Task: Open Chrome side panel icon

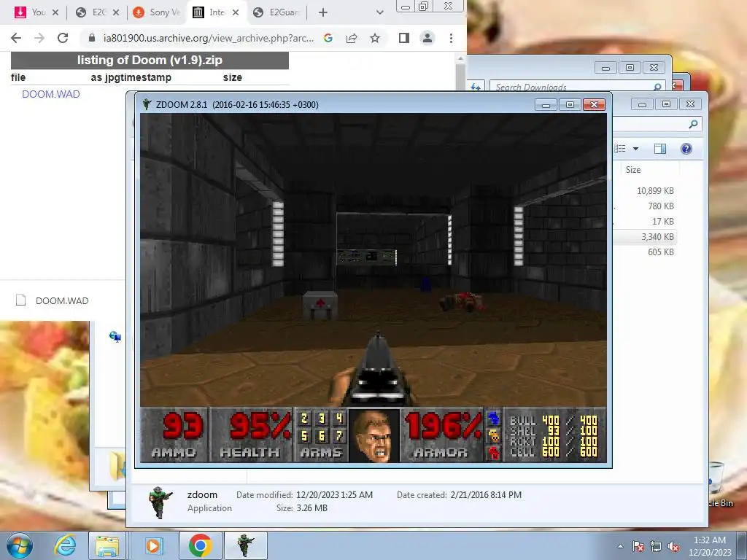Action: click(x=404, y=38)
